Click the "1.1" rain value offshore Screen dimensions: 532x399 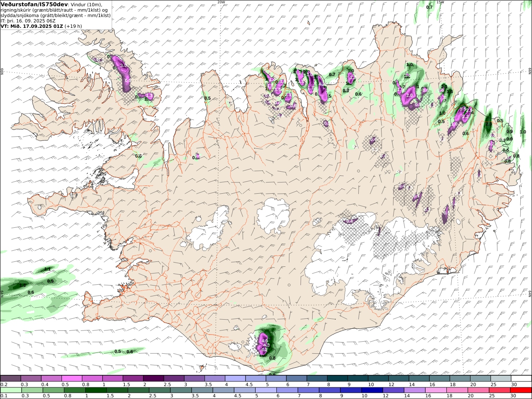coord(47,269)
